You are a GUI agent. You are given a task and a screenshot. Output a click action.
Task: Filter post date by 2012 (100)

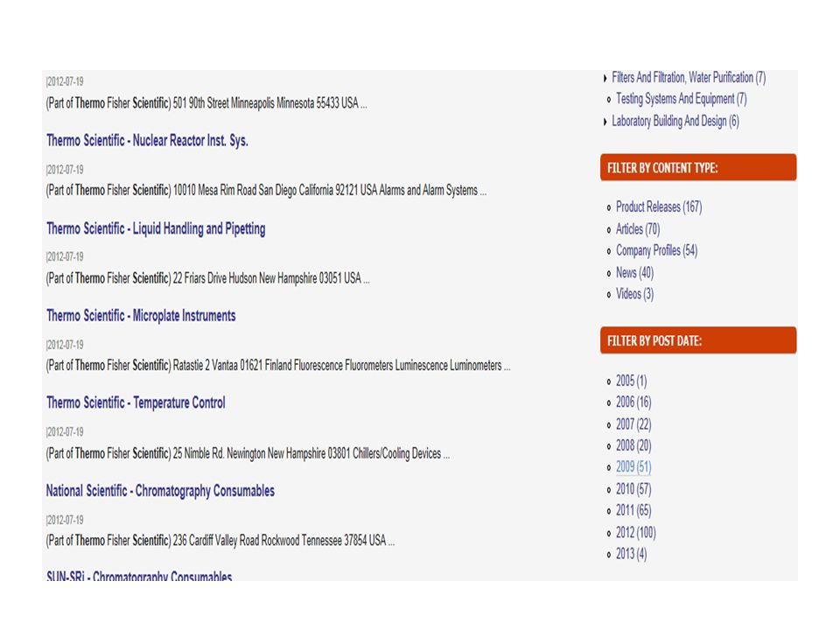tap(635, 533)
